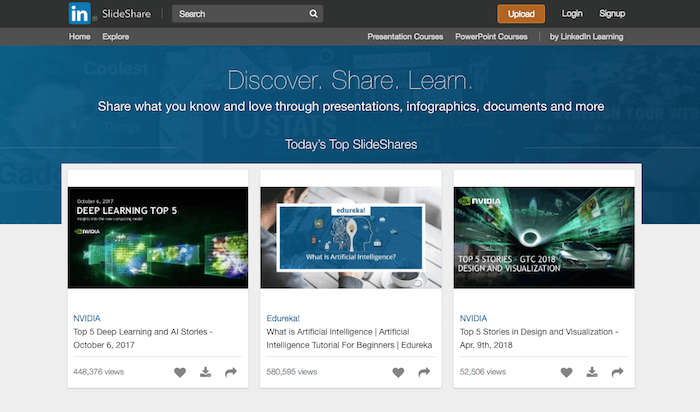Like the Design and Visualization slideshare
This screenshot has height=412, width=700.
[567, 372]
